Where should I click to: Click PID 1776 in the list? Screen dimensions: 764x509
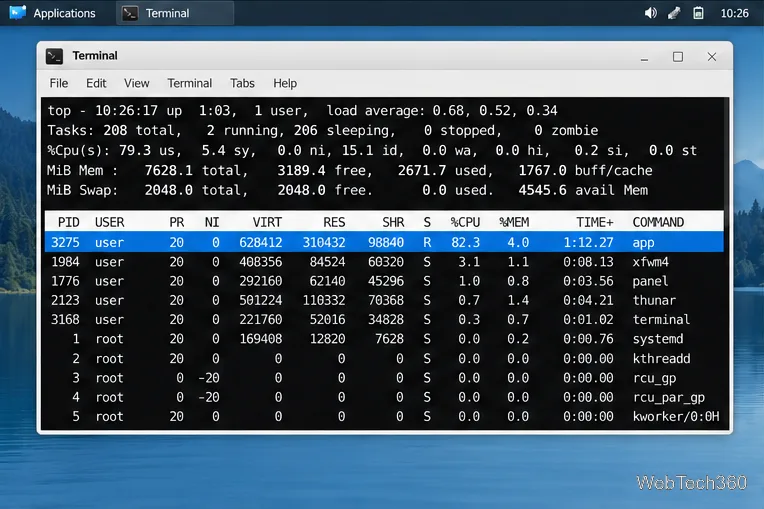65,281
